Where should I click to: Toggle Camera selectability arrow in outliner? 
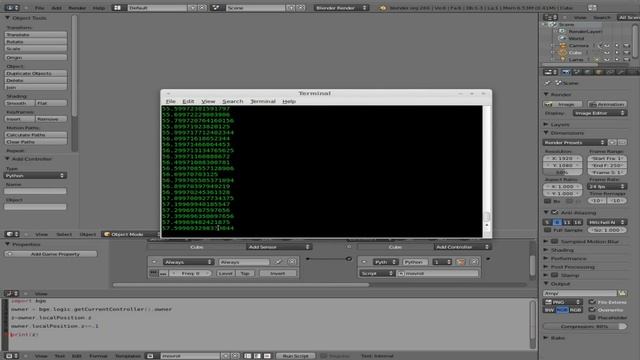(x=617, y=46)
